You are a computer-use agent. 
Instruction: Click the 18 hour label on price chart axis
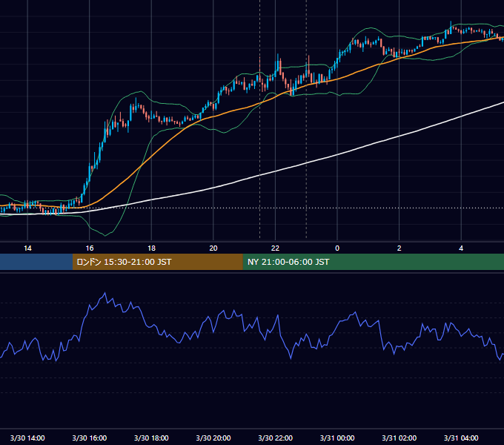coord(151,248)
